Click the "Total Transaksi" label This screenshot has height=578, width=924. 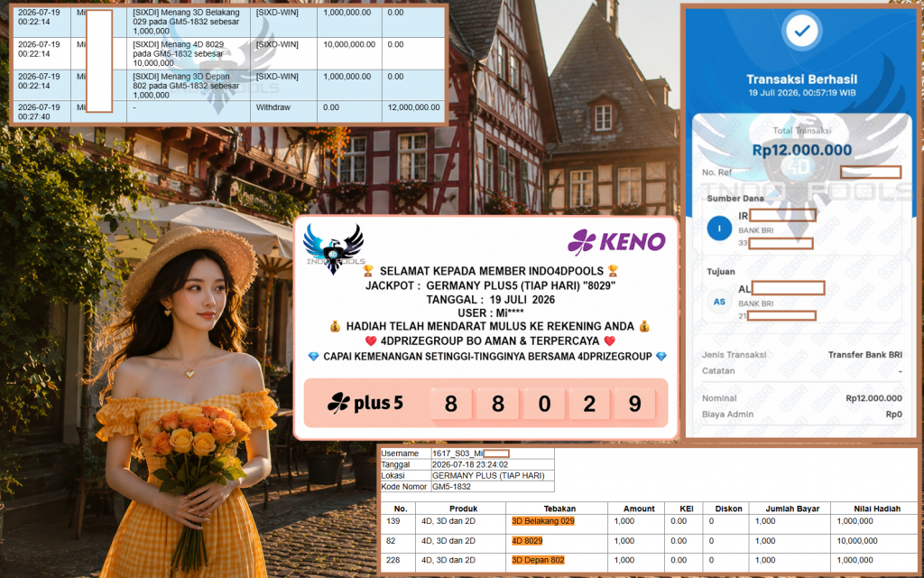pyautogui.click(x=801, y=131)
